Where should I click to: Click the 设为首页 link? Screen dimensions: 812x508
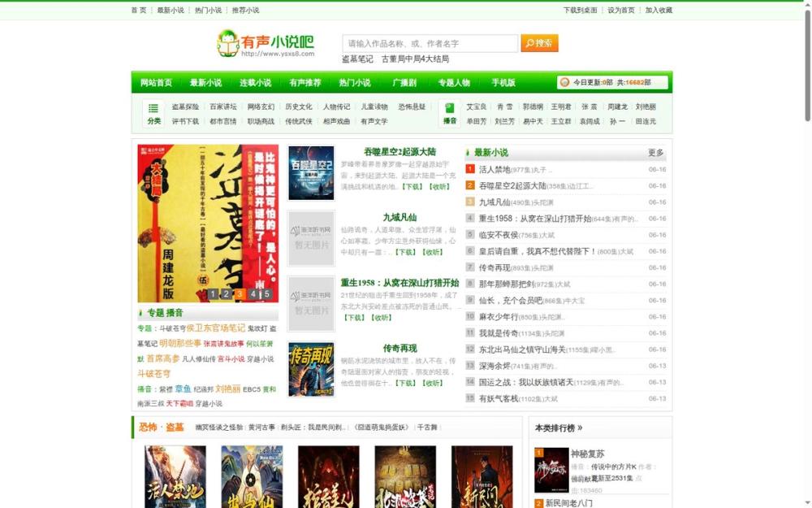pyautogui.click(x=621, y=10)
